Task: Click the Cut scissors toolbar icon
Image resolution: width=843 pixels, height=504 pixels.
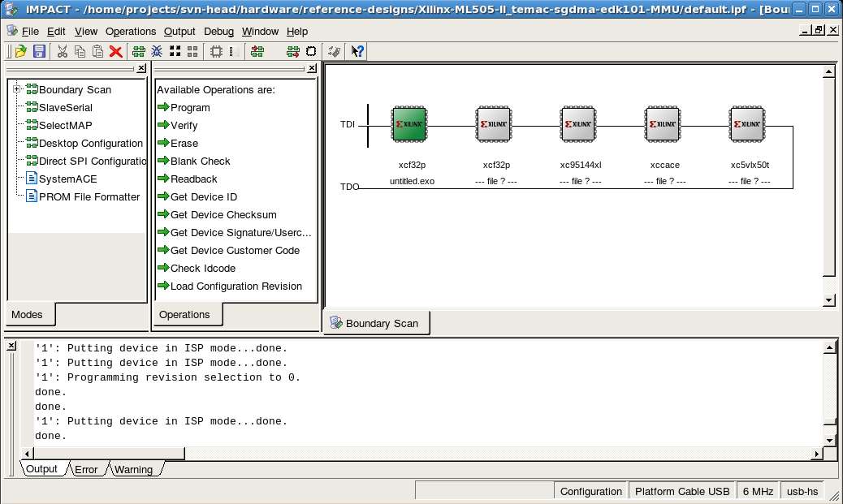Action: pyautogui.click(x=62, y=51)
